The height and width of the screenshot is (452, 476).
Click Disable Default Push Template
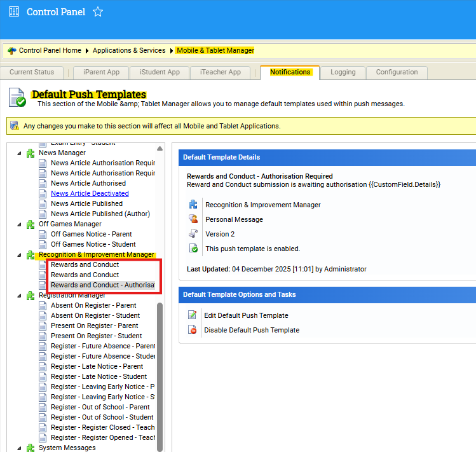point(252,330)
